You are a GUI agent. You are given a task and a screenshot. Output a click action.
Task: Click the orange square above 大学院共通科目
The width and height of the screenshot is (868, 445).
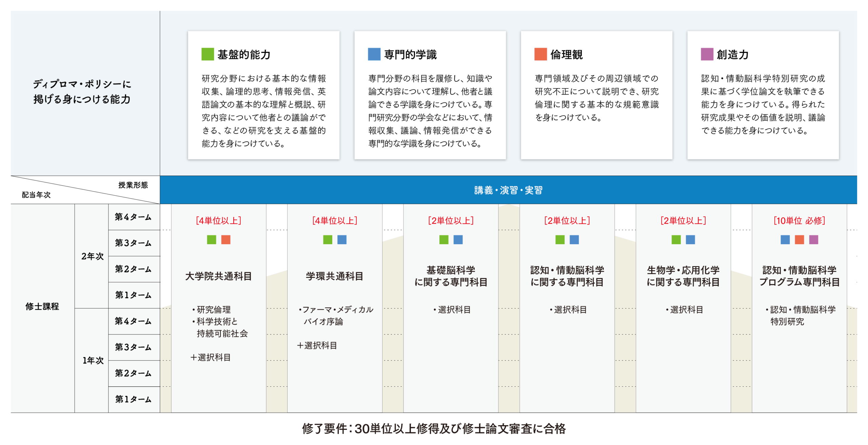tap(226, 240)
